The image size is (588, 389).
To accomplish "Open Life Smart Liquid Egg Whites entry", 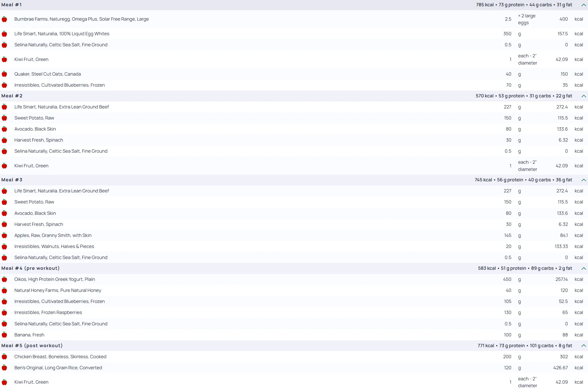I will [62, 34].
